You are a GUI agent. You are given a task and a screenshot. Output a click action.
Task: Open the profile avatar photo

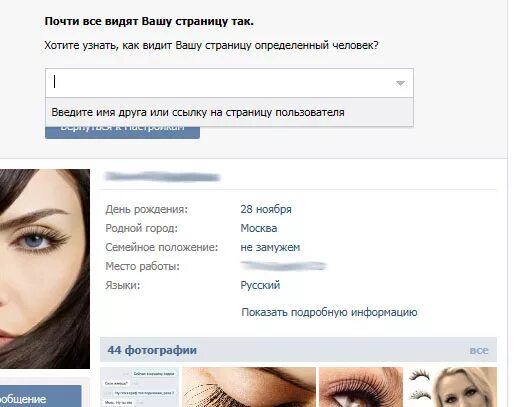[45, 269]
